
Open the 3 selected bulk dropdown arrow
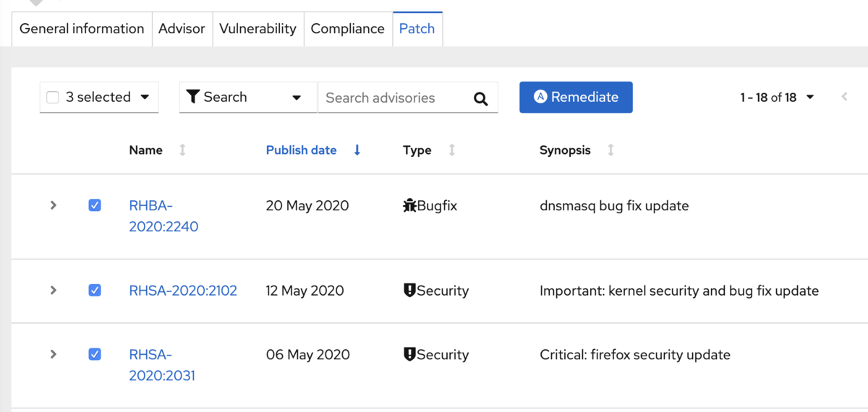coord(145,98)
